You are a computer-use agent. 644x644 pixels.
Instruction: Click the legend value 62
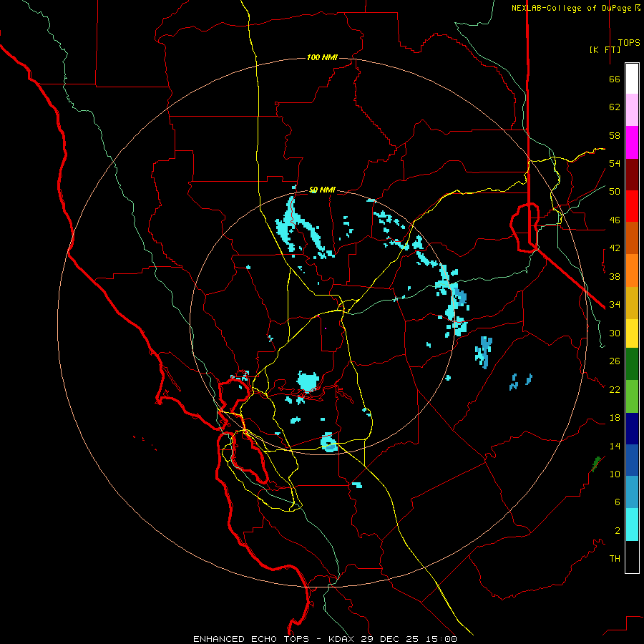point(615,107)
